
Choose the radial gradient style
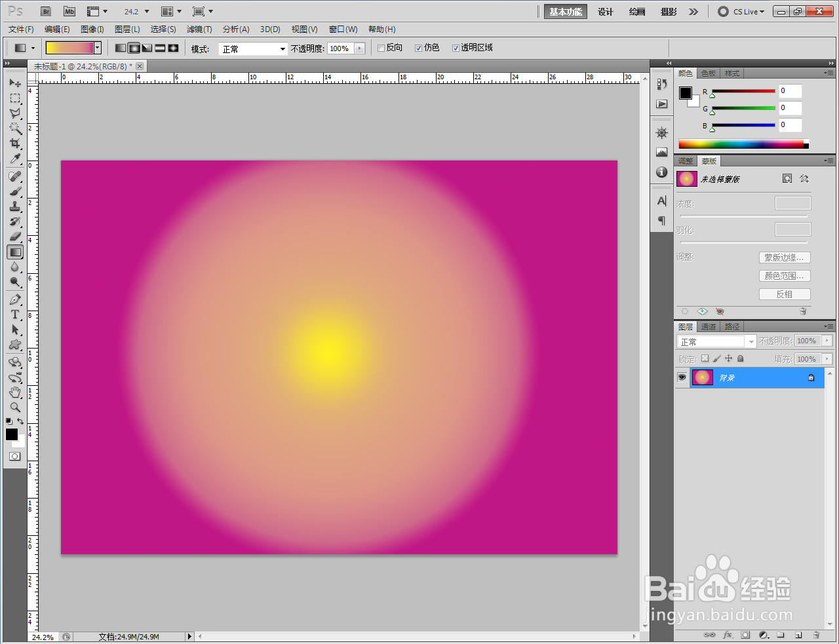tap(134, 48)
